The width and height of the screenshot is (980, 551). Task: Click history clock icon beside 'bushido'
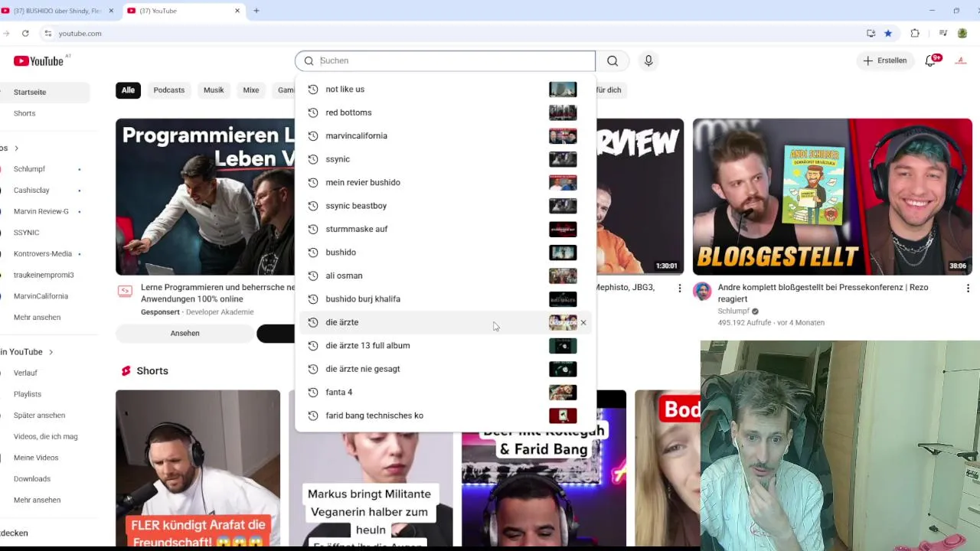click(312, 253)
